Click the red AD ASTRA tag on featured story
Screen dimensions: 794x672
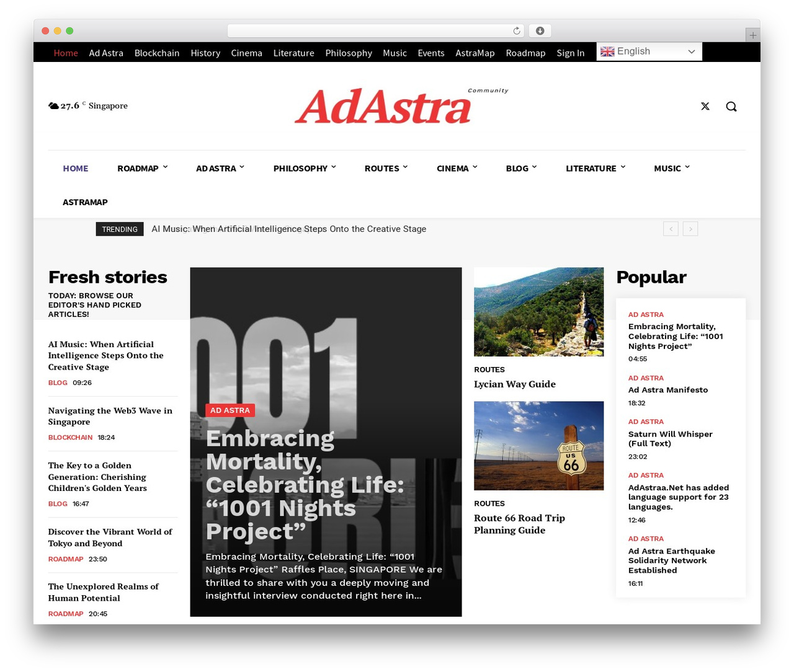point(230,410)
